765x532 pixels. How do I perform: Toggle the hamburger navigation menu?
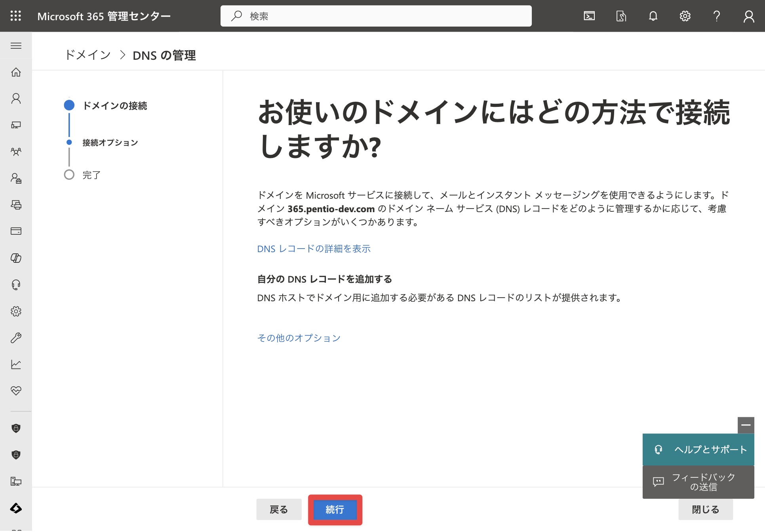[16, 46]
